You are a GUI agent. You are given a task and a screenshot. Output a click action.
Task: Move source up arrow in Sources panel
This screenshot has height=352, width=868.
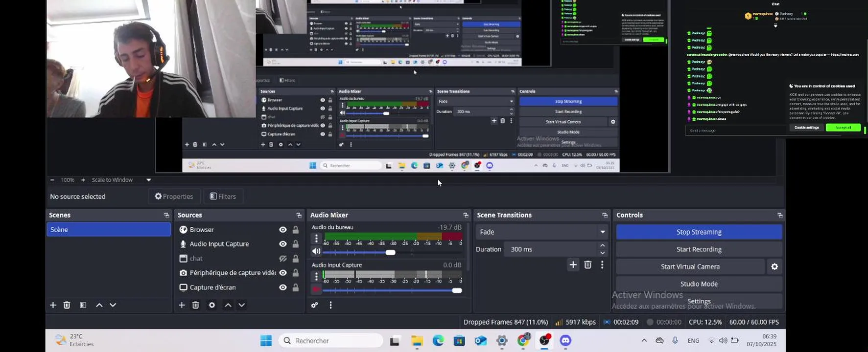(x=228, y=305)
